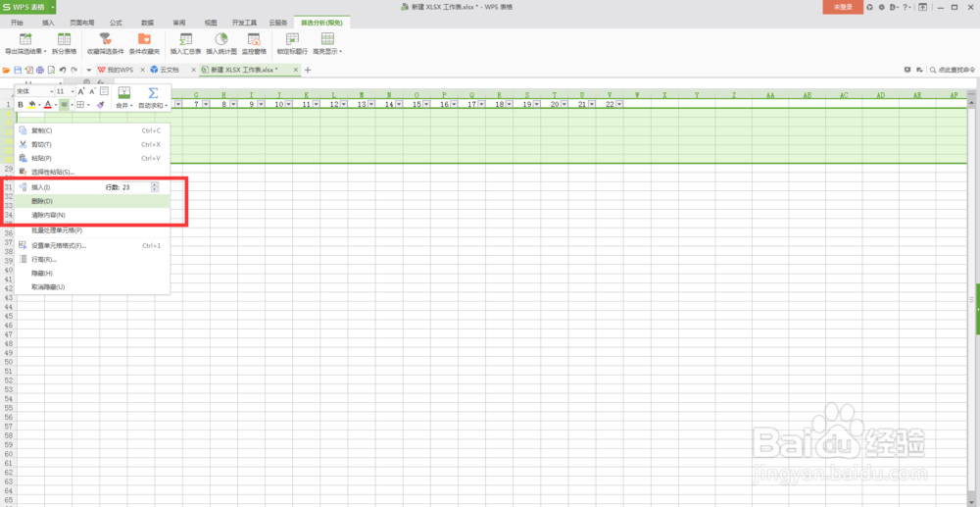980x507 pixels.
Task: Switch to the 数据 ribbon tab
Action: 148,23
